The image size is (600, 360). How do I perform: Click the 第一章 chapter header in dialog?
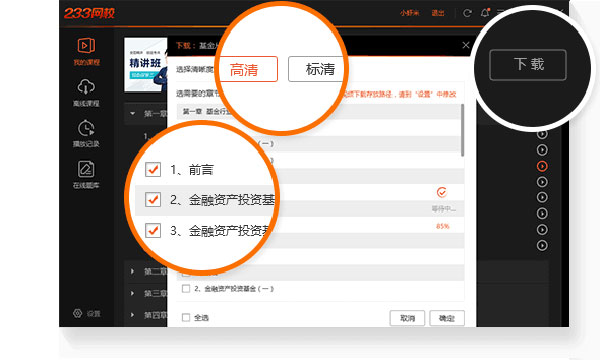[x=319, y=111]
